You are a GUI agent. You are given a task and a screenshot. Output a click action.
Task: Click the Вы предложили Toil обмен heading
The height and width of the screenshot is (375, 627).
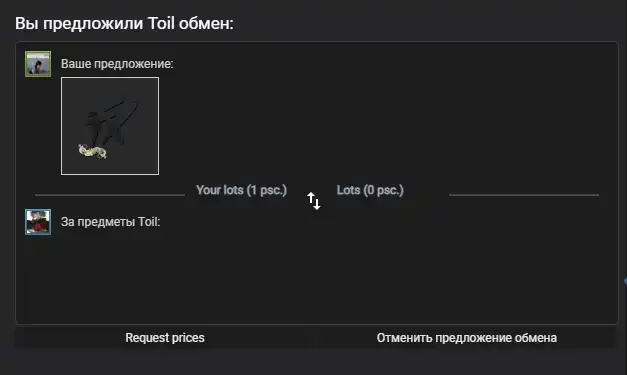pos(124,23)
